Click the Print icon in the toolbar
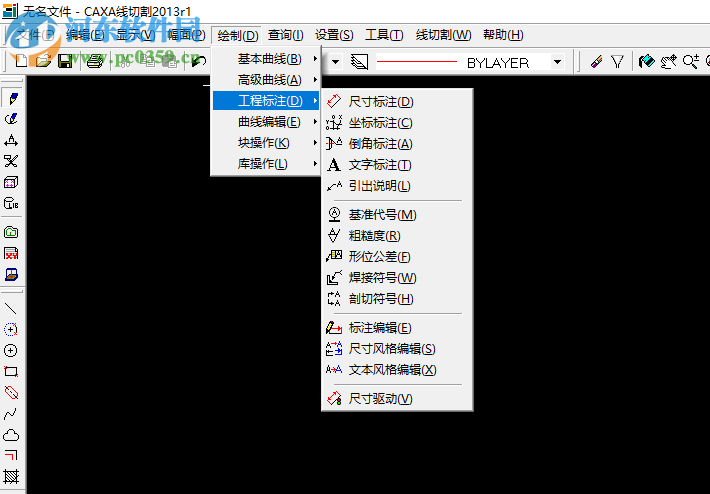This screenshot has height=494, width=710. coord(95,61)
